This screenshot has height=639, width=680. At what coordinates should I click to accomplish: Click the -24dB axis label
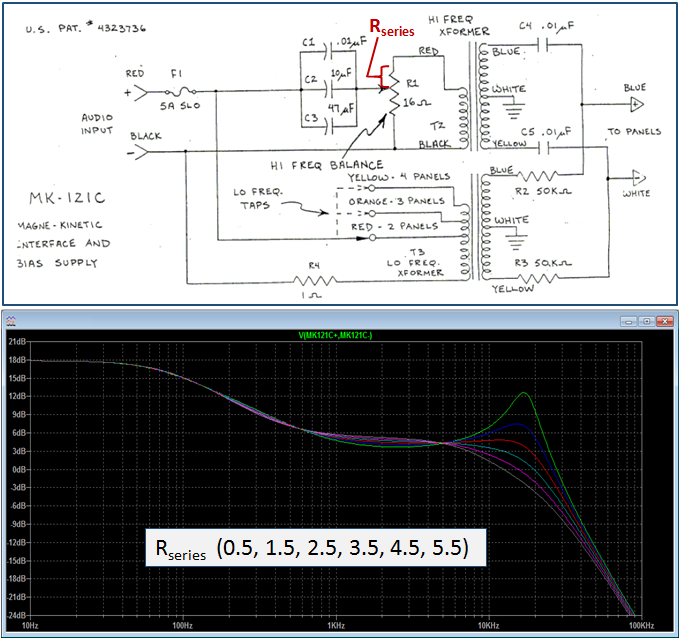click(16, 615)
